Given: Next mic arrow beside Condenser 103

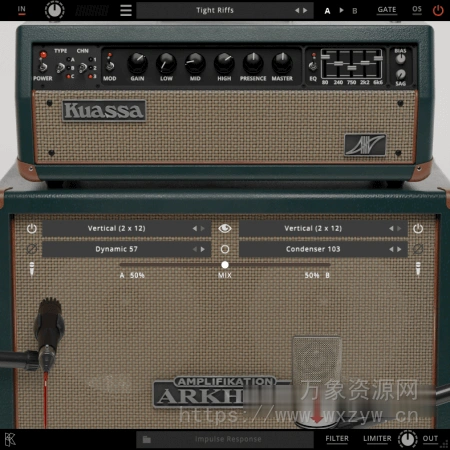Looking at the screenshot, I should point(399,249).
